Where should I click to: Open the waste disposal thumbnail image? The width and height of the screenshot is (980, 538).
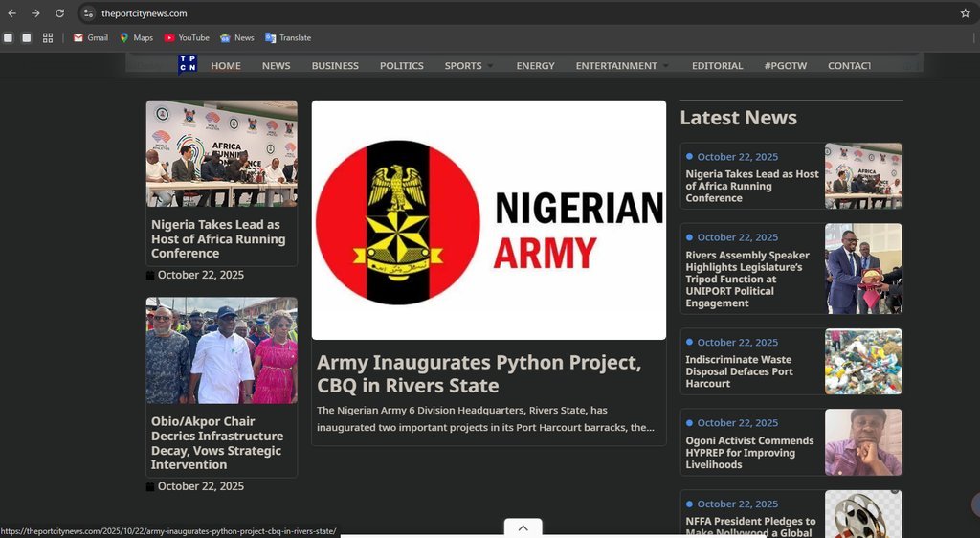point(863,362)
